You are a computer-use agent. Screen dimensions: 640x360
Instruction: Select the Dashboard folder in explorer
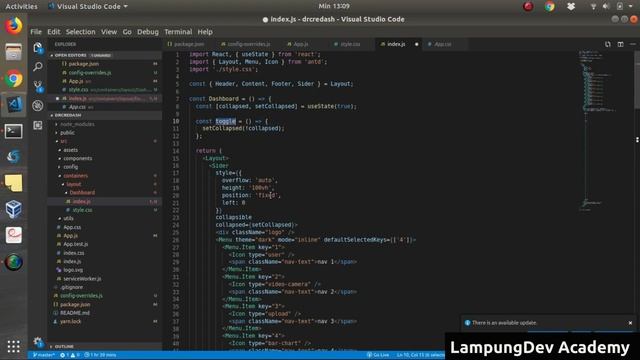[82, 193]
